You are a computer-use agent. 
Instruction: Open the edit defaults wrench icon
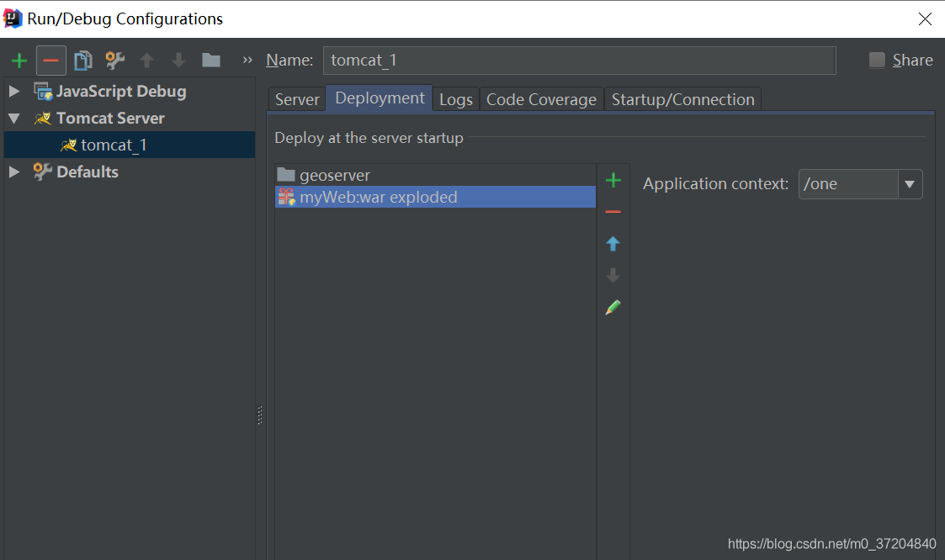coord(114,61)
